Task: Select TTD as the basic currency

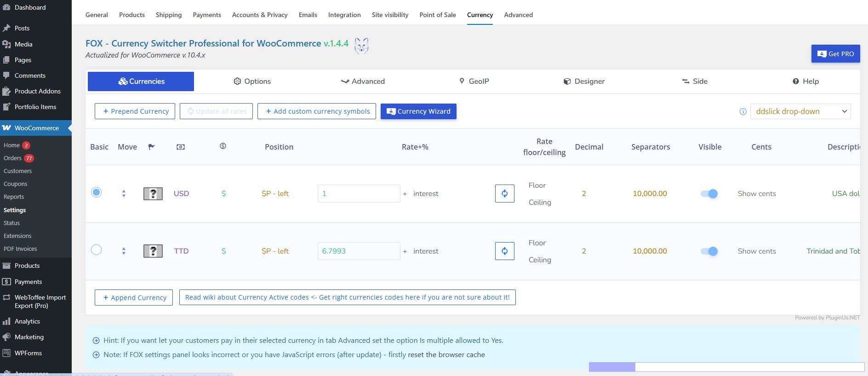Action: [96, 250]
